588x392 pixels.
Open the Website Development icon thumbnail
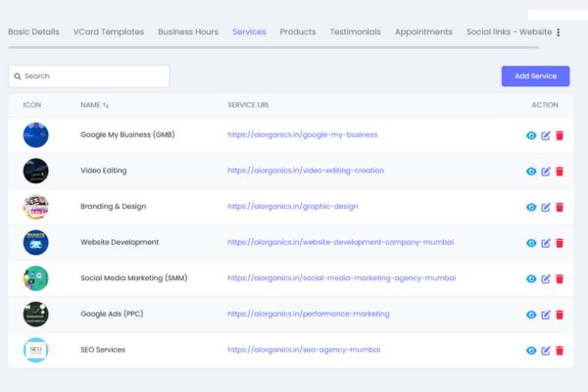(x=35, y=242)
